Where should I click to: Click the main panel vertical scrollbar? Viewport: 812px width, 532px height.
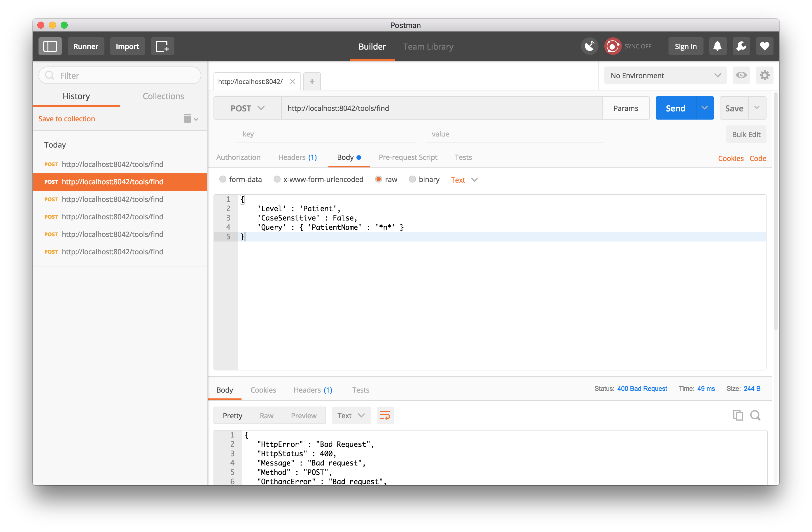pos(776,211)
